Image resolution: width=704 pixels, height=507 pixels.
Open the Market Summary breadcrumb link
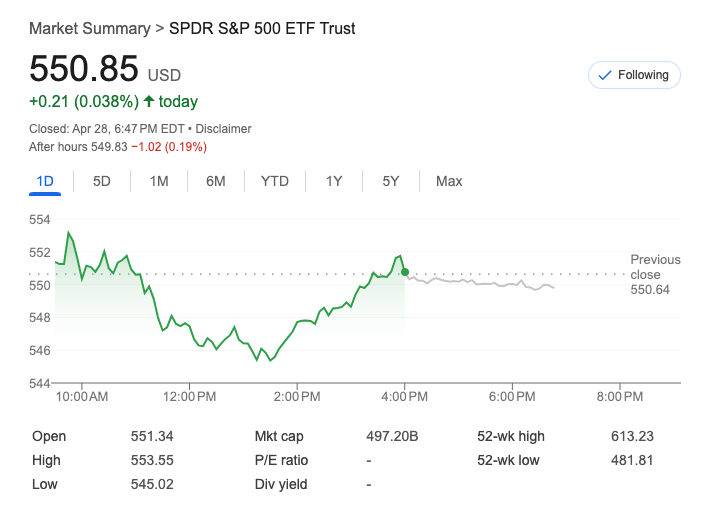tap(90, 28)
